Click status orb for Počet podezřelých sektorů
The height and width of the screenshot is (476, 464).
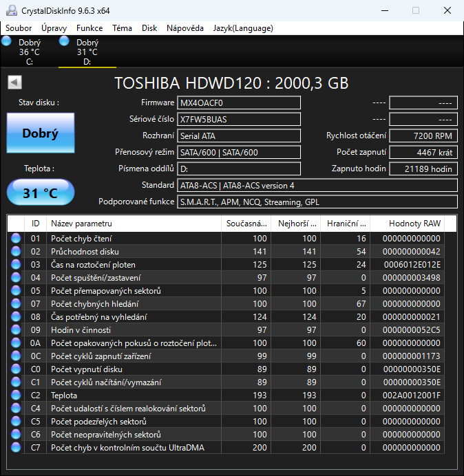16,422
